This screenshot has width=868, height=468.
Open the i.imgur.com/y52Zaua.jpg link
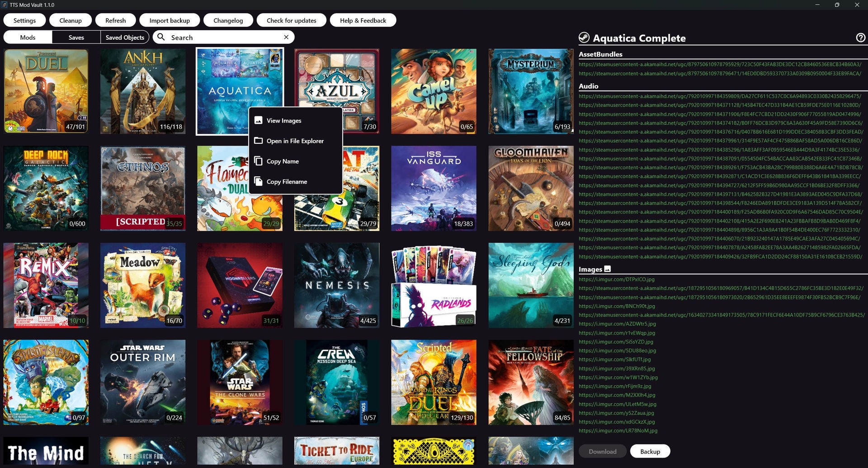pyautogui.click(x=616, y=412)
